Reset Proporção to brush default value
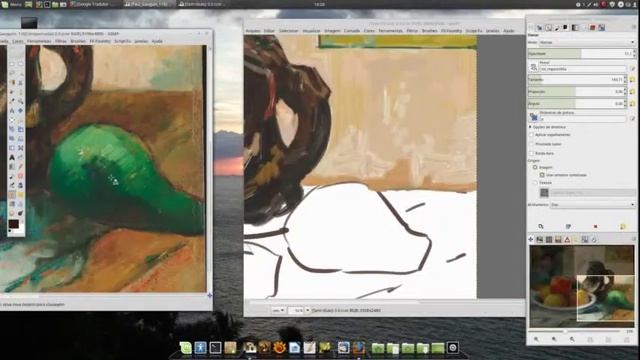Screen dimensions: 640x360 pos(632,92)
